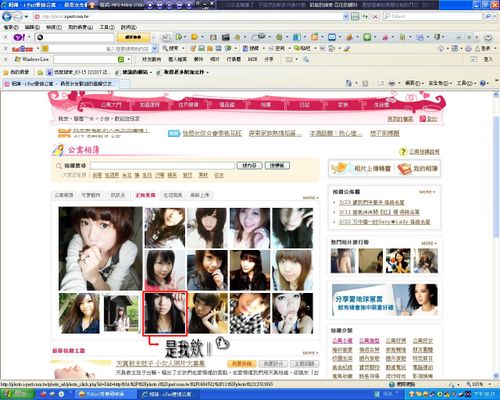Open the Help menu in menu bar
Image resolution: width=500 pixels, height=400 pixels.
pyautogui.click(x=129, y=27)
